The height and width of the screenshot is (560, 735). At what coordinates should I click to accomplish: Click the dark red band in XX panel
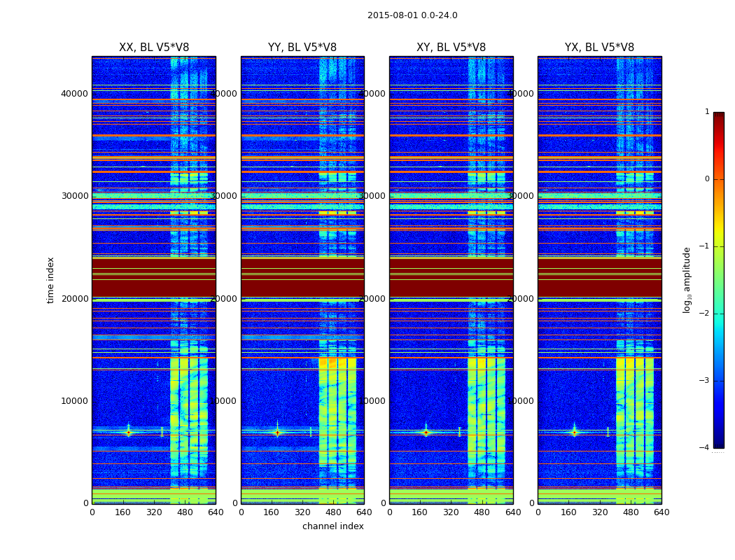click(x=154, y=277)
